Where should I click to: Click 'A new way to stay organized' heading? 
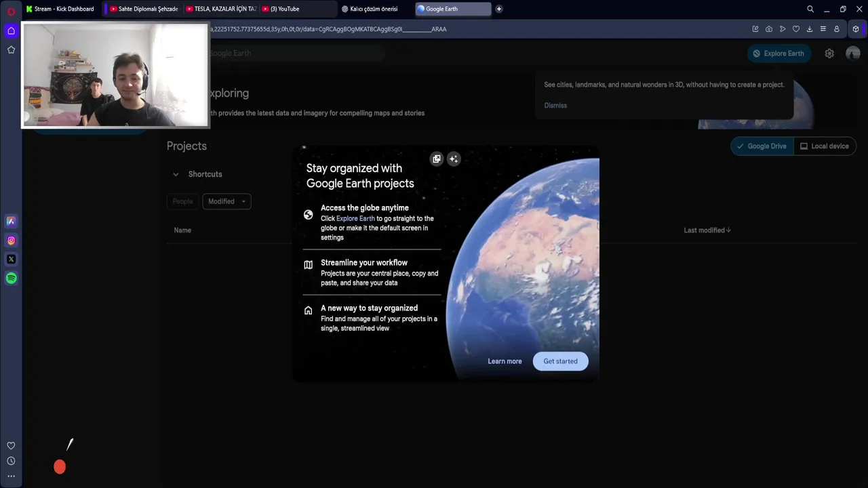(369, 308)
